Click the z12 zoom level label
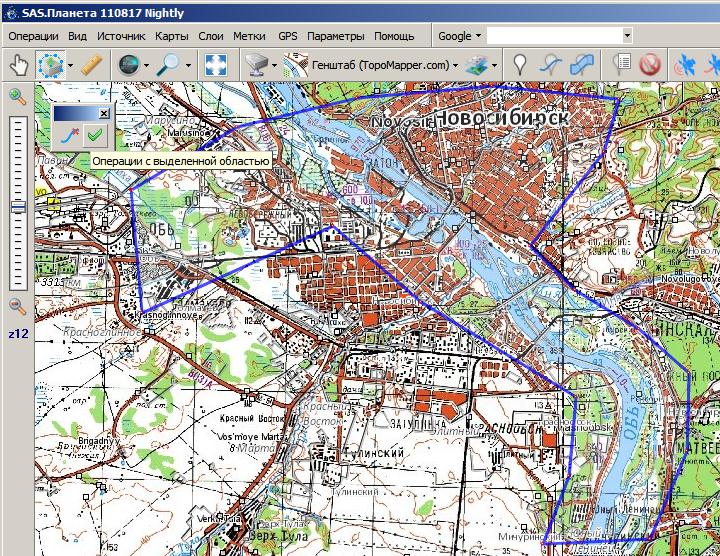 [x=18, y=333]
